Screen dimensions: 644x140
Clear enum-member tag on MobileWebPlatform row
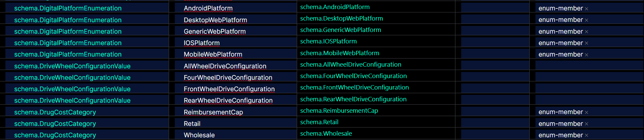[x=587, y=55]
